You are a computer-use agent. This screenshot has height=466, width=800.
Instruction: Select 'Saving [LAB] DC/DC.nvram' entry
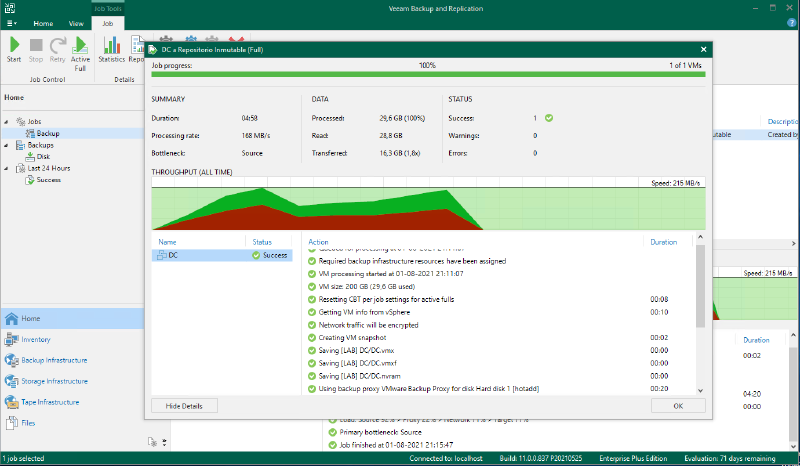click(359, 376)
